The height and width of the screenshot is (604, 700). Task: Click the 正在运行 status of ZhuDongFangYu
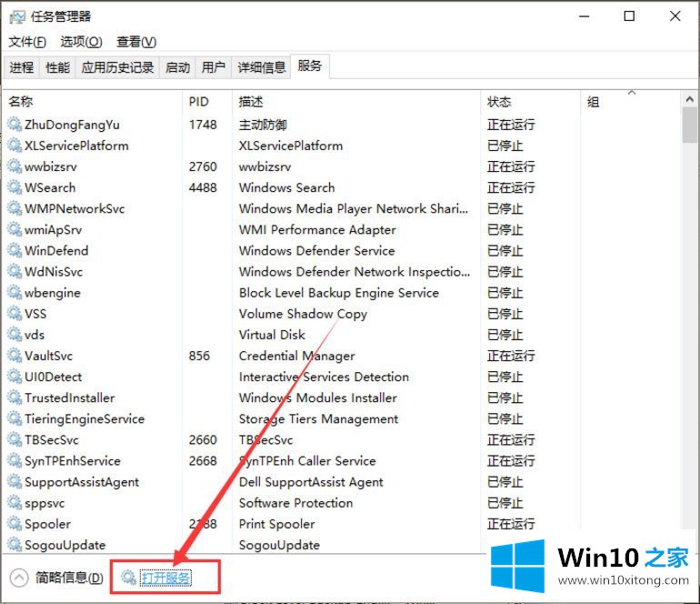[511, 125]
